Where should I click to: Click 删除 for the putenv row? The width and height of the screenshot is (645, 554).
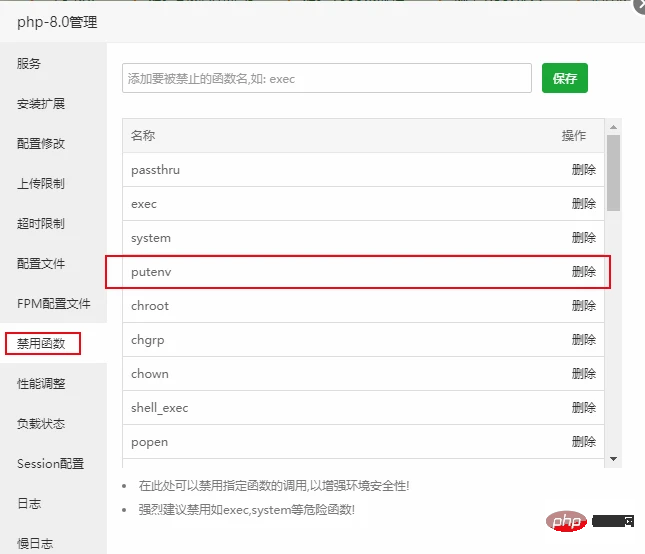click(x=583, y=272)
